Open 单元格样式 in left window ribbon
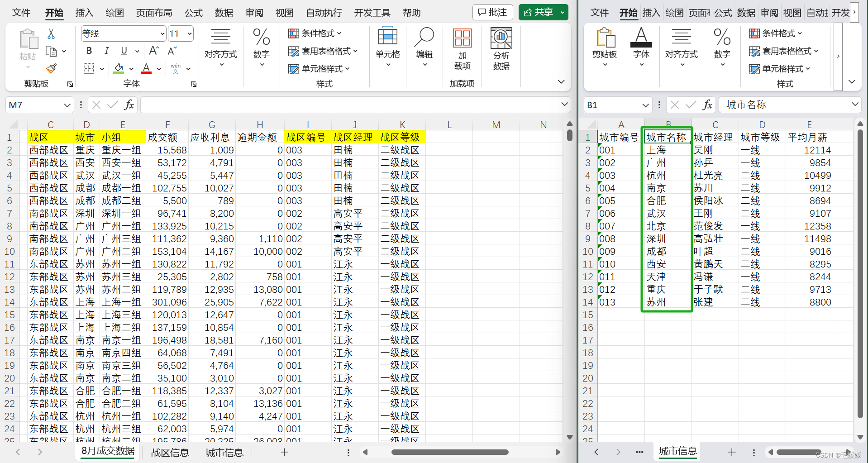The image size is (868, 463). (319, 69)
